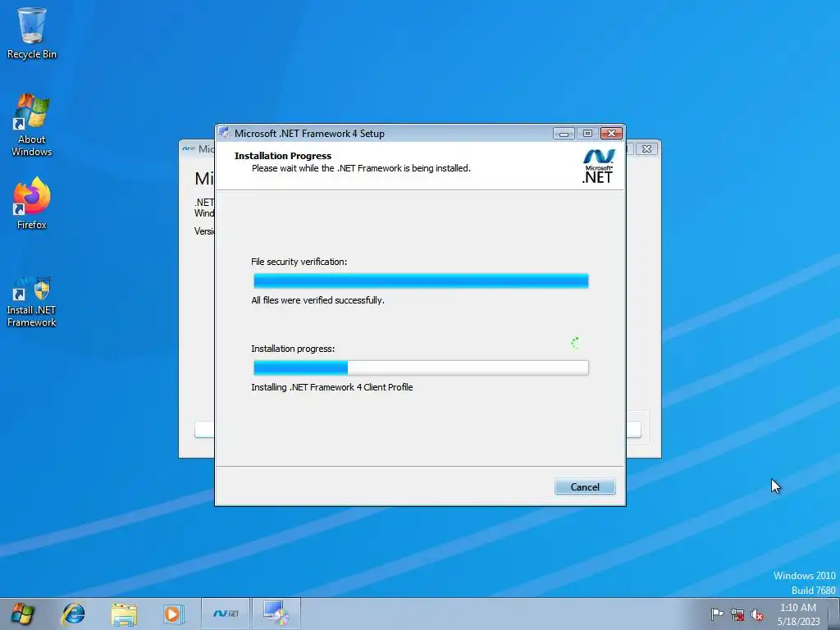Click the 'Installation Progress' heading
The width and height of the screenshot is (840, 630).
point(283,156)
